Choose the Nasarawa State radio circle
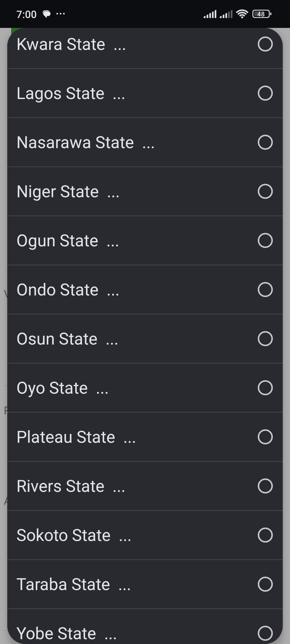The width and height of the screenshot is (290, 644). 265,142
